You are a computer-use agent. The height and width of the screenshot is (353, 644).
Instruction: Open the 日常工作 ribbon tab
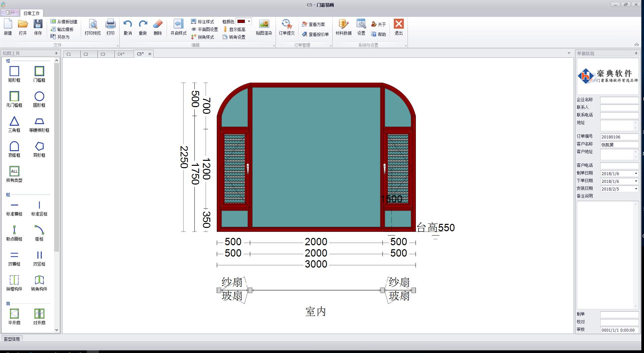(31, 13)
